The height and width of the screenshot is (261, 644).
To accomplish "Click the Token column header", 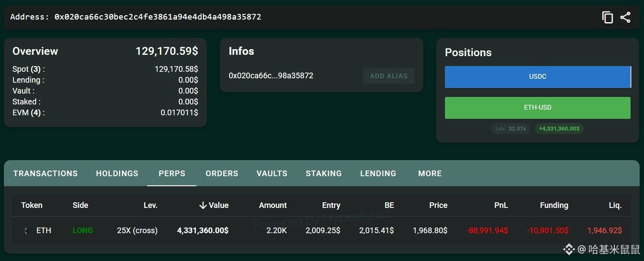I will point(32,205).
